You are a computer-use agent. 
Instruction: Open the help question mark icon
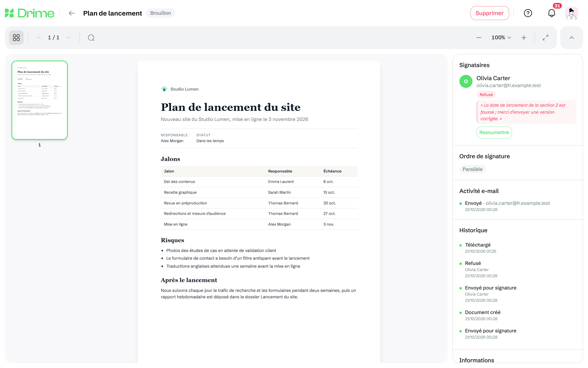(528, 13)
